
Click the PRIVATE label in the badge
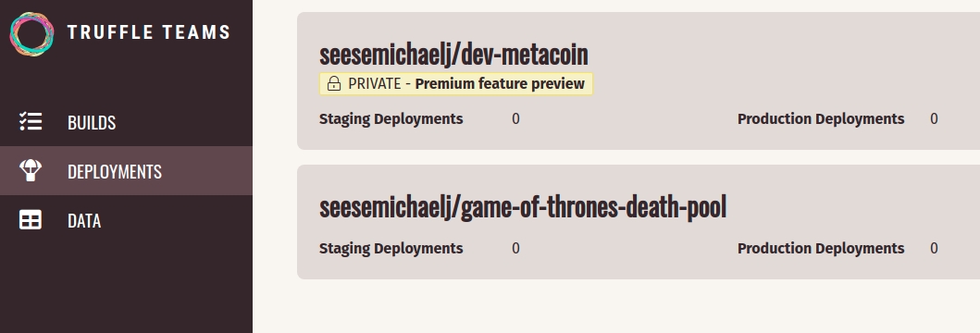pos(375,84)
